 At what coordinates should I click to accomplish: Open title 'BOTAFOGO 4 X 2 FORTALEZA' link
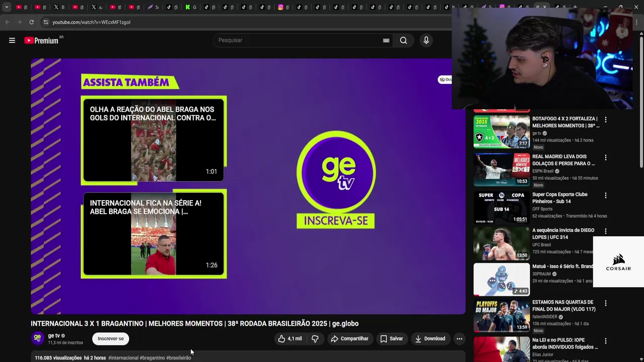tap(566, 122)
